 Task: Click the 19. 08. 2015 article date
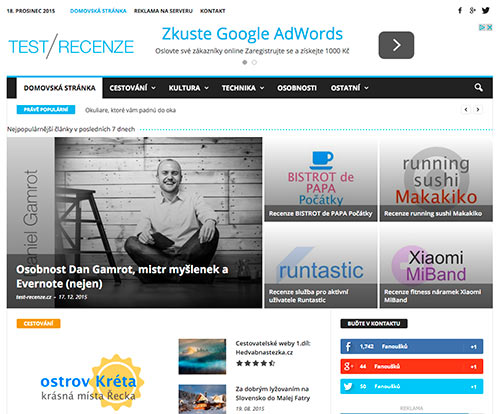pos(250,409)
